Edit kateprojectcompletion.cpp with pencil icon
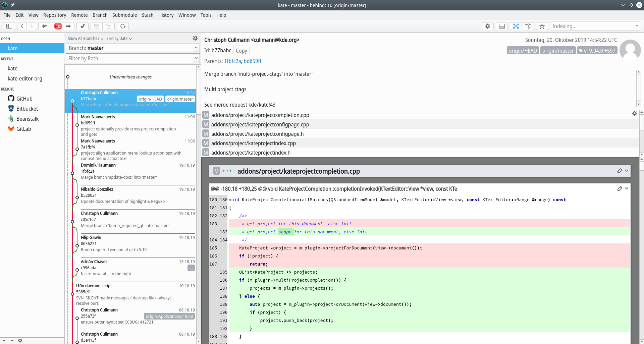The width and height of the screenshot is (644, 344). coord(620,171)
